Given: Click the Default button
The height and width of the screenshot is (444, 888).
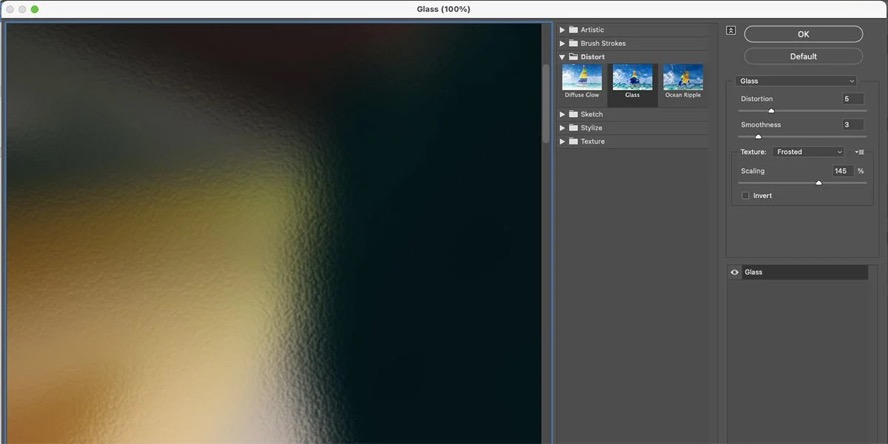Looking at the screenshot, I should click(x=803, y=57).
